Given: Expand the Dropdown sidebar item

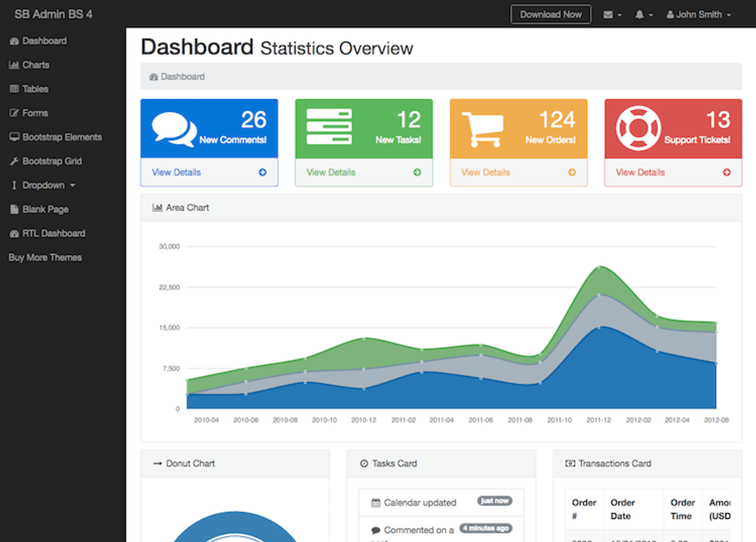Looking at the screenshot, I should (x=43, y=185).
